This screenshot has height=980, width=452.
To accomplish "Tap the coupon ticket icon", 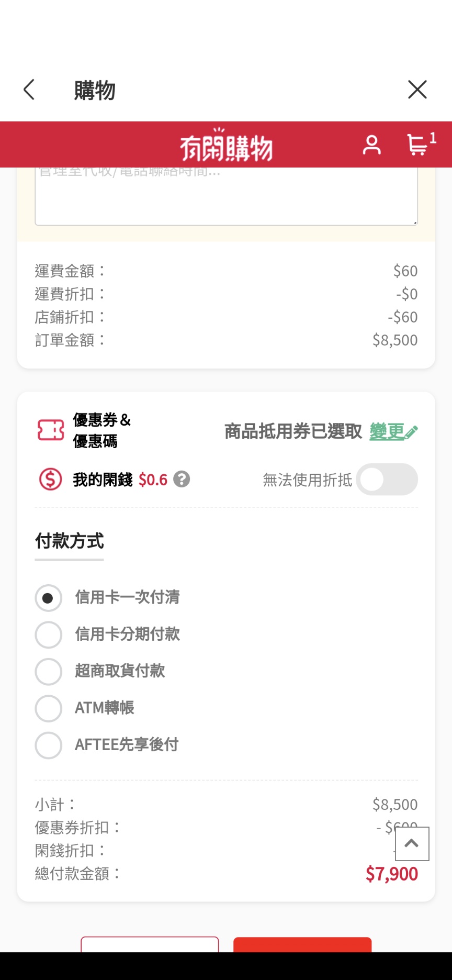I will tap(51, 430).
